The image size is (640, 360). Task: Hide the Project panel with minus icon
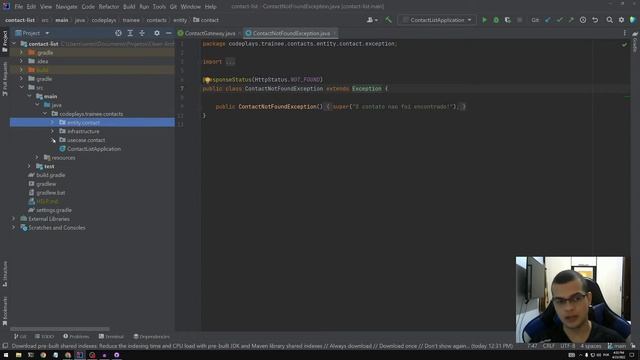pyautogui.click(x=169, y=33)
